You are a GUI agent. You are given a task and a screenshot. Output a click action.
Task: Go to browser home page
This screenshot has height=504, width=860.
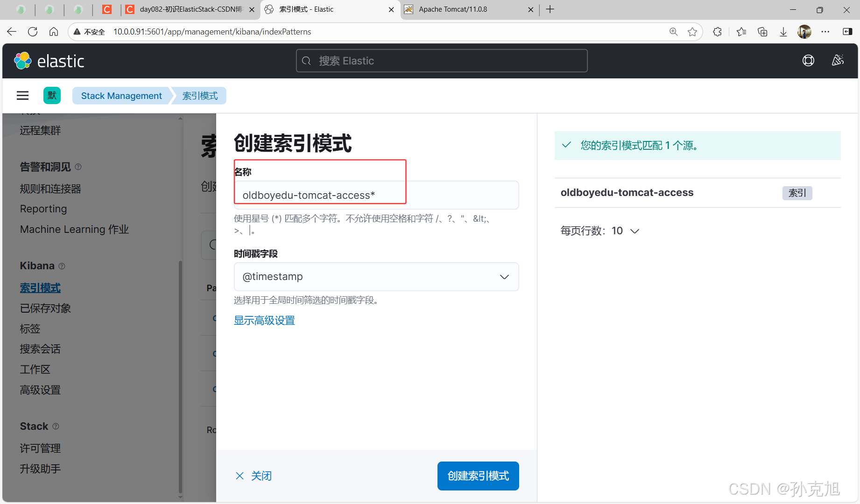[54, 32]
